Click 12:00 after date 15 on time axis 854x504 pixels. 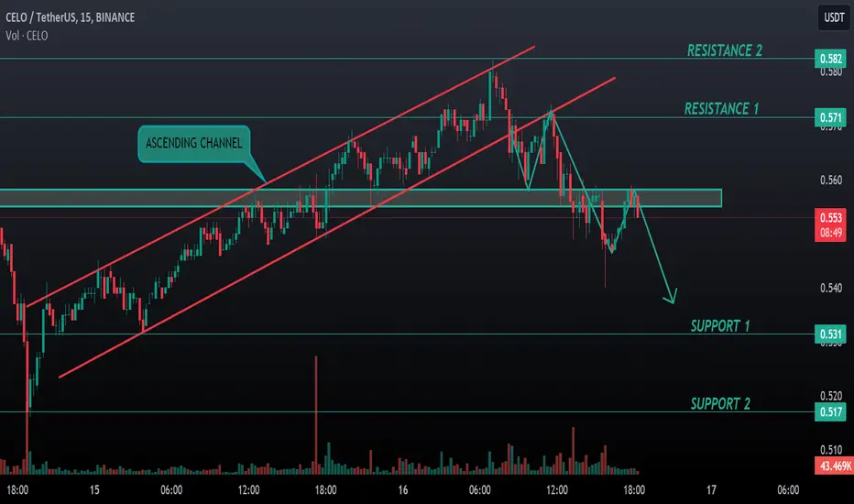248,490
